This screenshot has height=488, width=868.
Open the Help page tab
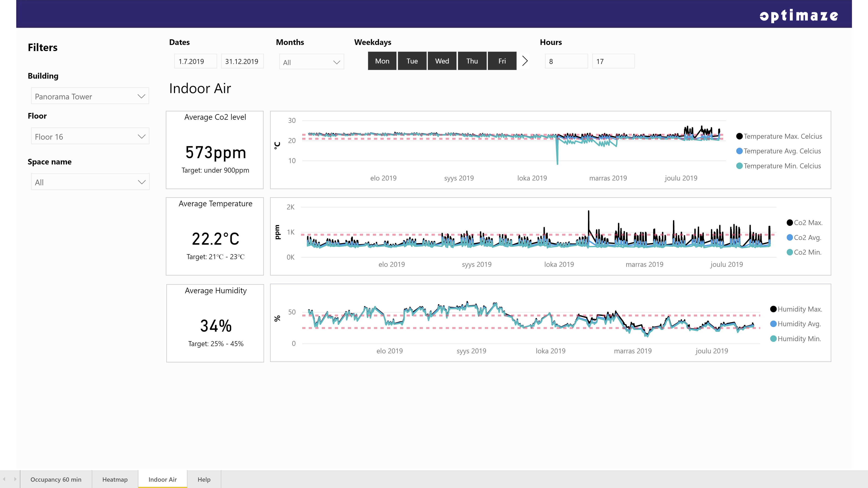(x=204, y=479)
